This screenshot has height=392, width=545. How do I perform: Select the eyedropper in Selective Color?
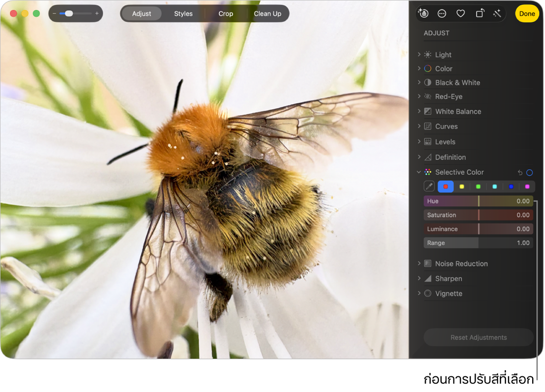429,186
